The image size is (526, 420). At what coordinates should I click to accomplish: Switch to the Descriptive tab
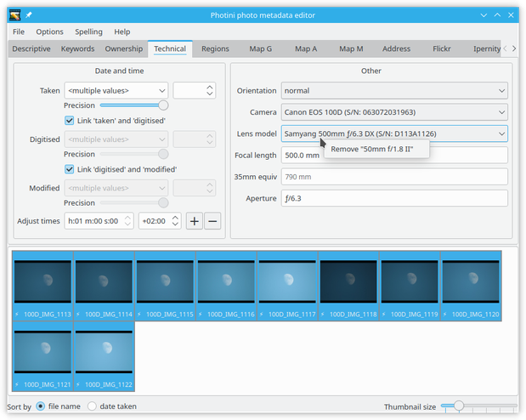(x=31, y=48)
